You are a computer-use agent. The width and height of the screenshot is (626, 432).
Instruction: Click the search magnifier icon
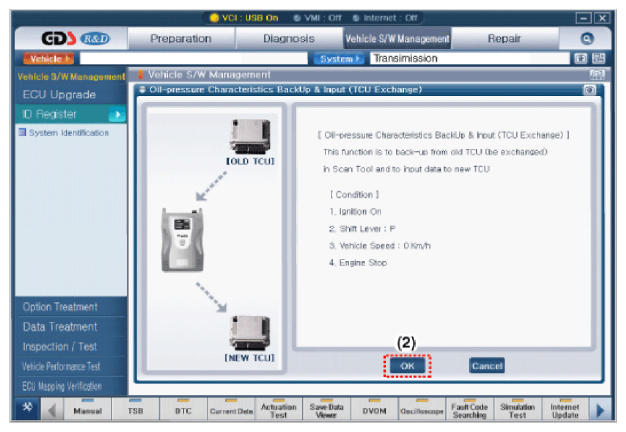(587, 38)
